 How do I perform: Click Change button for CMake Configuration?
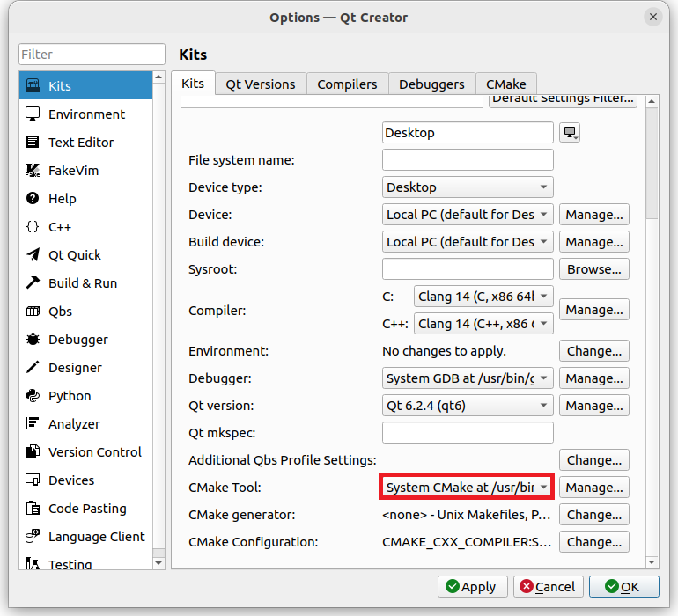coord(594,542)
